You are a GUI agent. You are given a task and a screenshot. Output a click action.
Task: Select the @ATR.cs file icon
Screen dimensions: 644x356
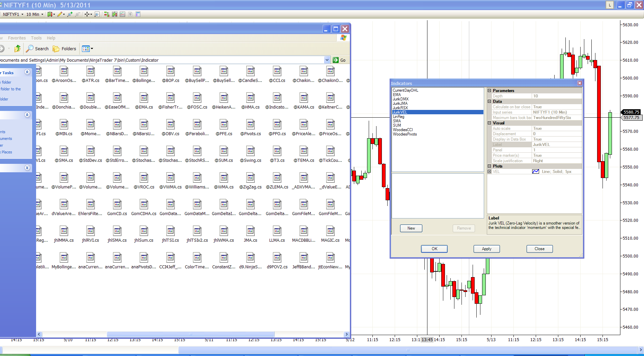pos(90,71)
